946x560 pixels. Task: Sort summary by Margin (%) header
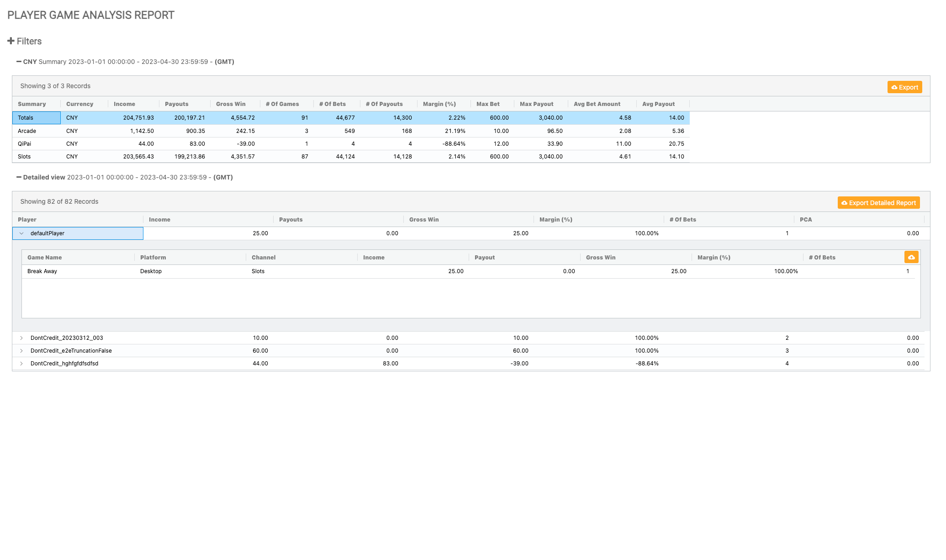click(439, 104)
